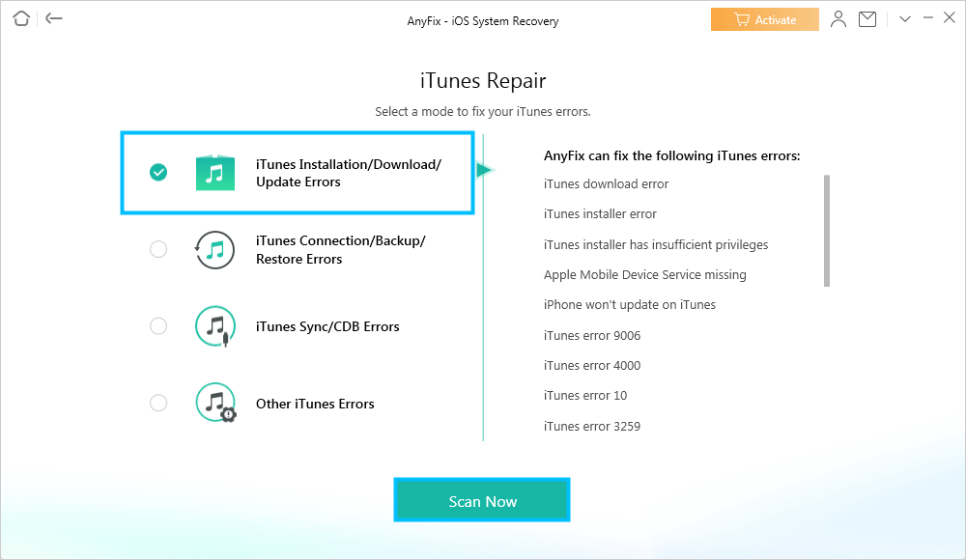Click the Scan Now button
Screen dimensions: 966x560
482,501
